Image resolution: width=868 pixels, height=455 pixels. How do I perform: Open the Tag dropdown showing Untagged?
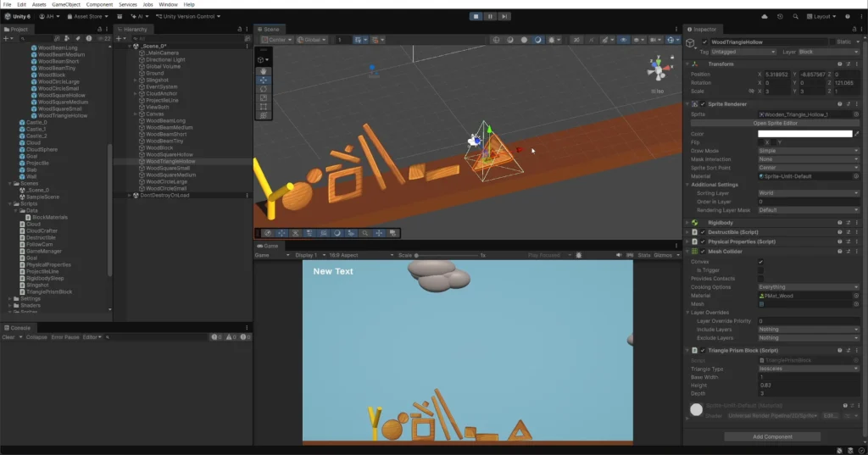pyautogui.click(x=743, y=52)
